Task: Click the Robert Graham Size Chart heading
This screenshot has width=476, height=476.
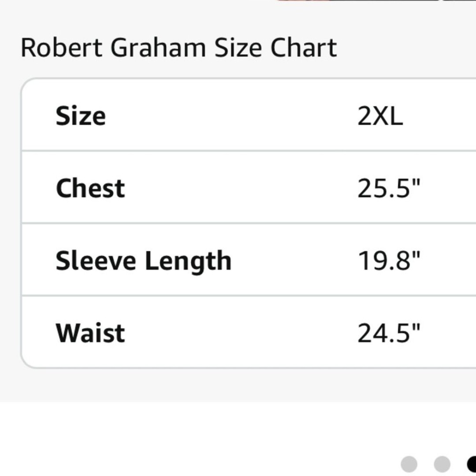Action: [x=178, y=48]
